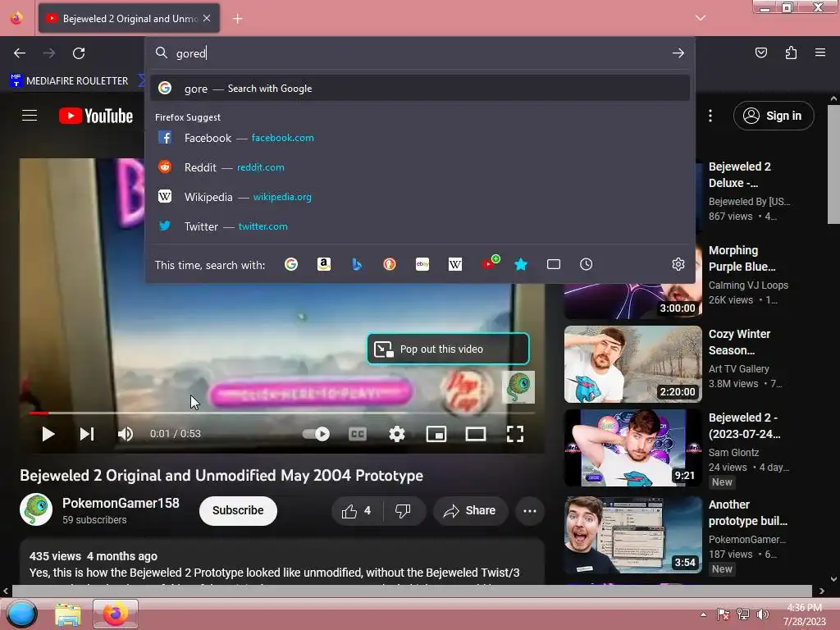Open the Bejeweled 2 Deluxe video title

tap(740, 175)
